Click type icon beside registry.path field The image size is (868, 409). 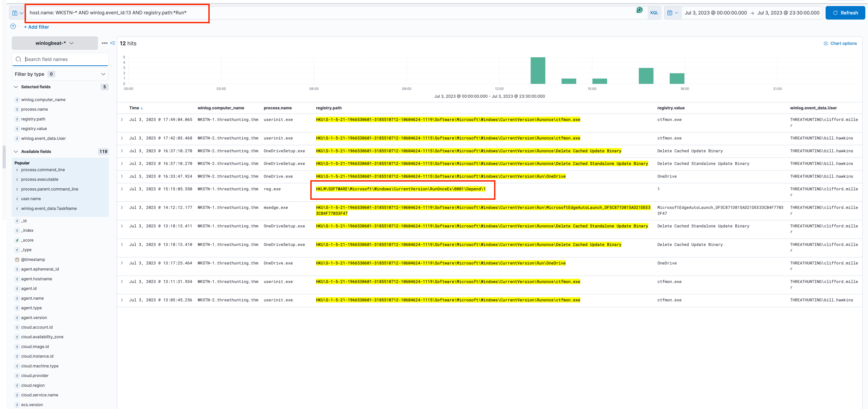pyautogui.click(x=17, y=119)
